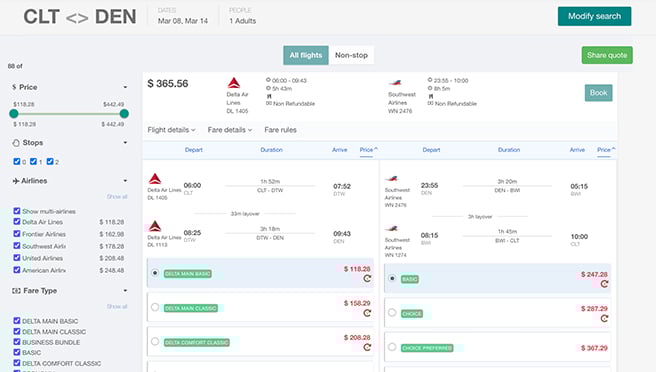Click Show all under Fare Type

(x=117, y=306)
